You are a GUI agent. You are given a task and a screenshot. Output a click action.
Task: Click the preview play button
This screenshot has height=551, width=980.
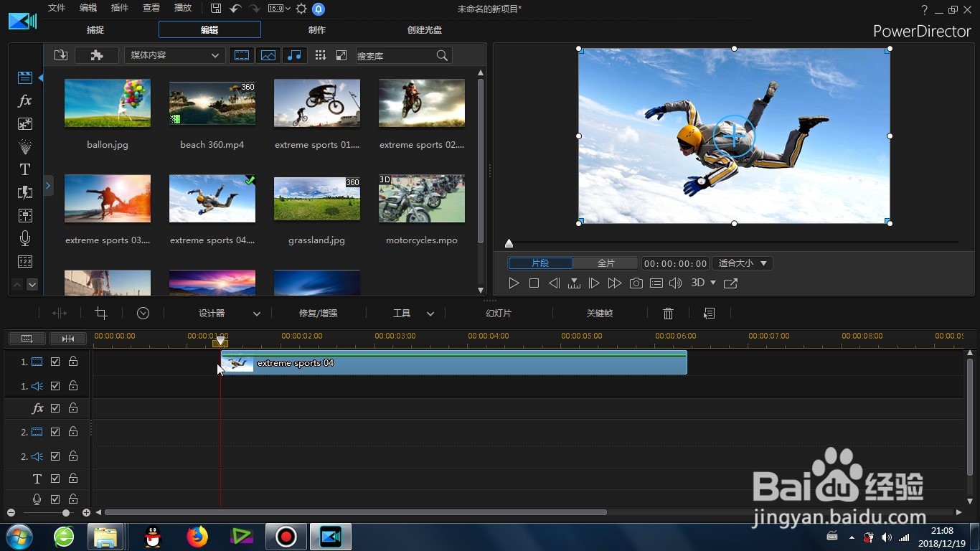pyautogui.click(x=514, y=283)
